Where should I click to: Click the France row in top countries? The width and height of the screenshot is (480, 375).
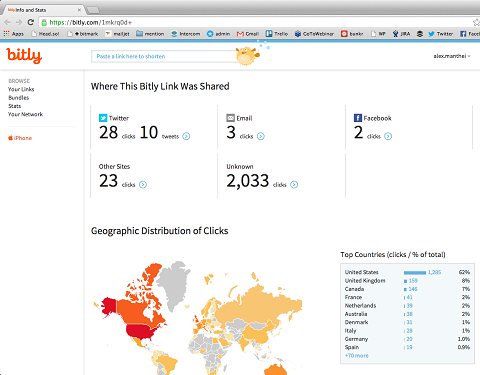pos(407,297)
